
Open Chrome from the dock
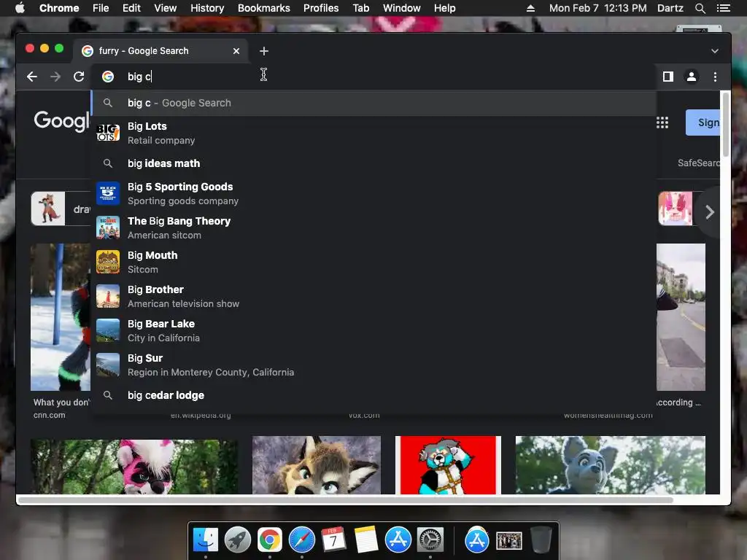point(270,540)
